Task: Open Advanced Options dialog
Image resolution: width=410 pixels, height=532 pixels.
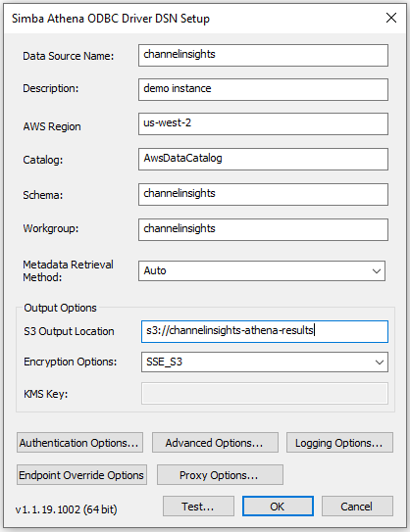Action: [x=215, y=443]
